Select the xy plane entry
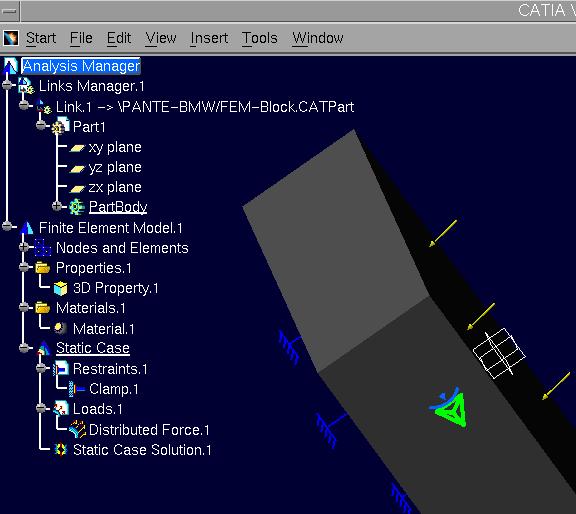 pyautogui.click(x=115, y=147)
